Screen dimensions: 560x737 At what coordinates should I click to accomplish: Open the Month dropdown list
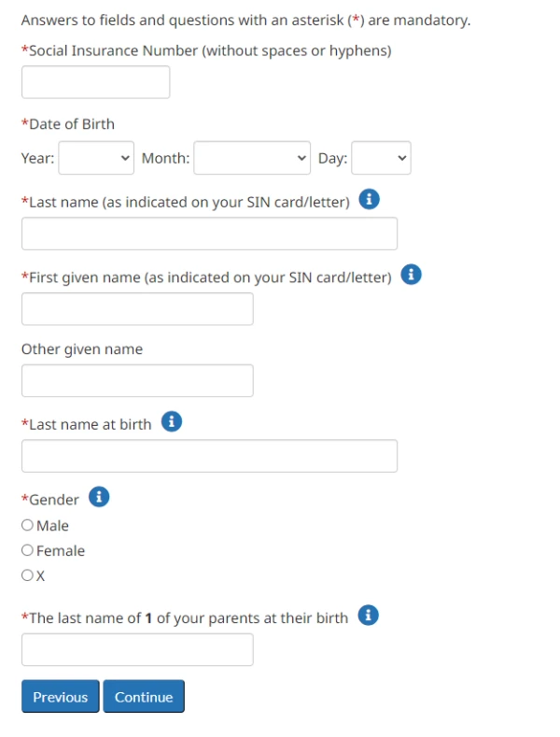252,158
